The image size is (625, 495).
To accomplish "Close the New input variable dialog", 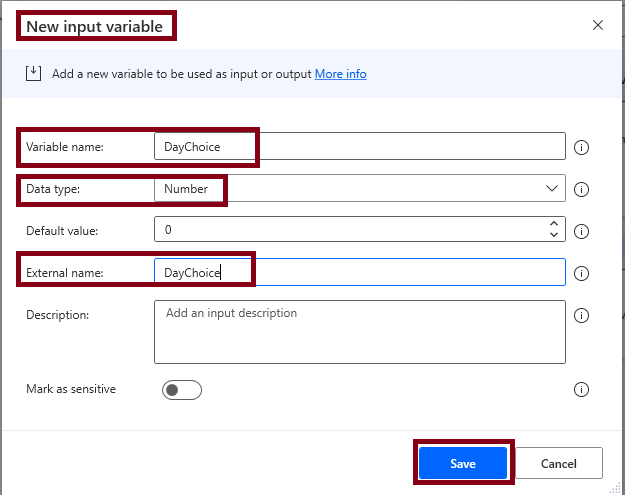I will point(597,25).
